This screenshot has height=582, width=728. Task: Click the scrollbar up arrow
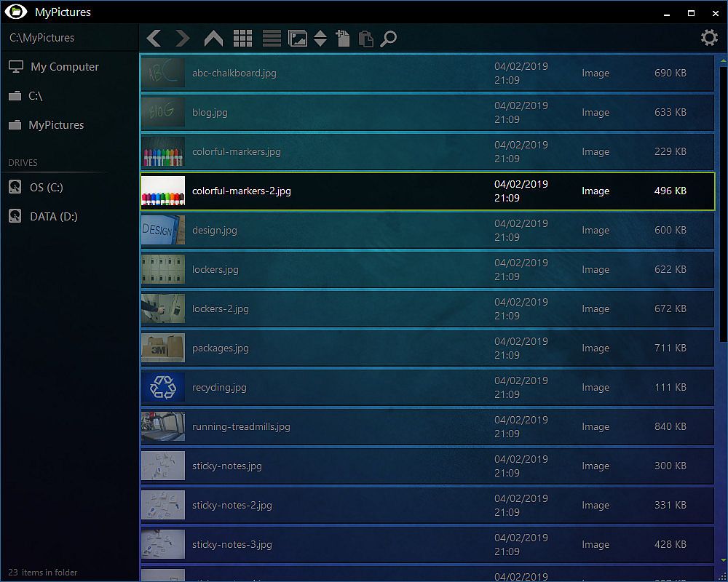724,61
